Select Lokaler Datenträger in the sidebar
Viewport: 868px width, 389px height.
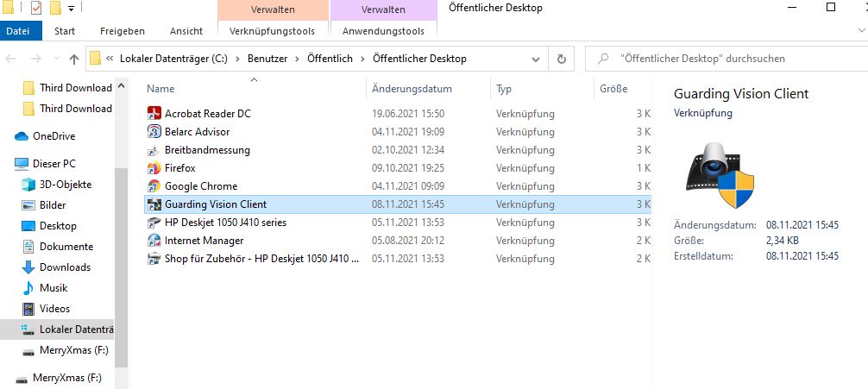58,329
